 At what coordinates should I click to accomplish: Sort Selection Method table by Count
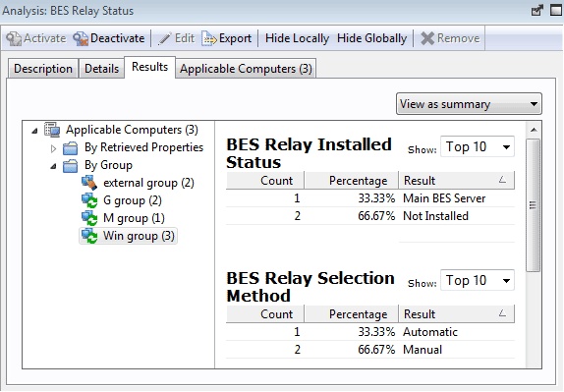pyautogui.click(x=265, y=314)
